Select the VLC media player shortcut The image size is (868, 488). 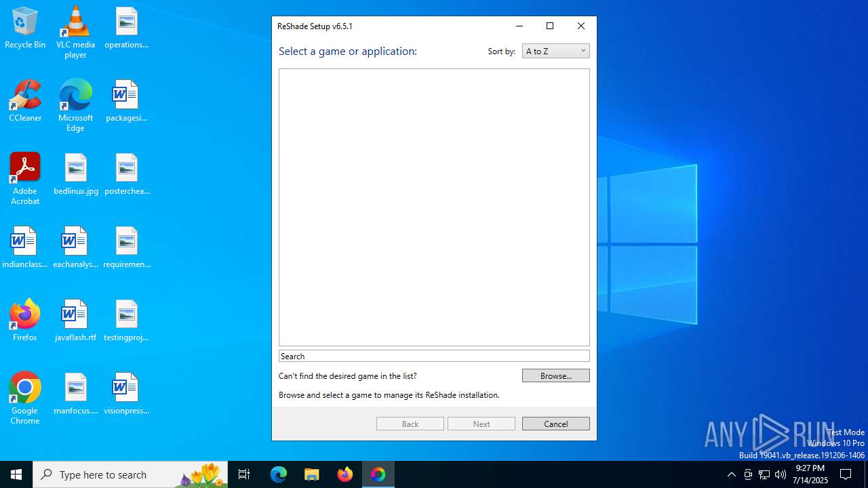click(75, 33)
